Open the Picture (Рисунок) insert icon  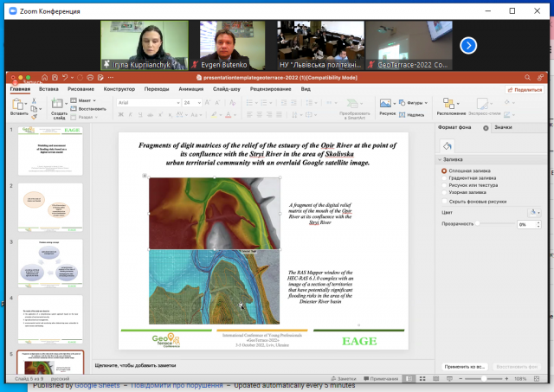click(x=386, y=104)
